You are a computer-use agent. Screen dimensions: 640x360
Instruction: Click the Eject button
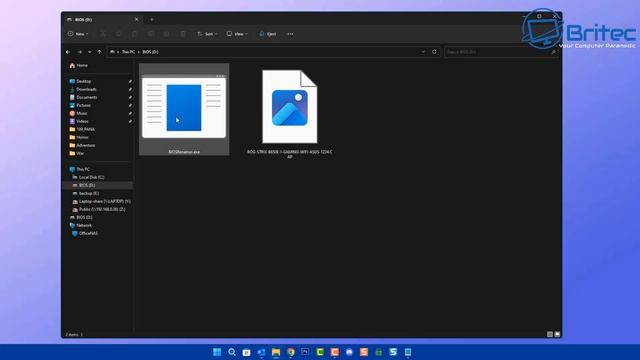coord(268,34)
